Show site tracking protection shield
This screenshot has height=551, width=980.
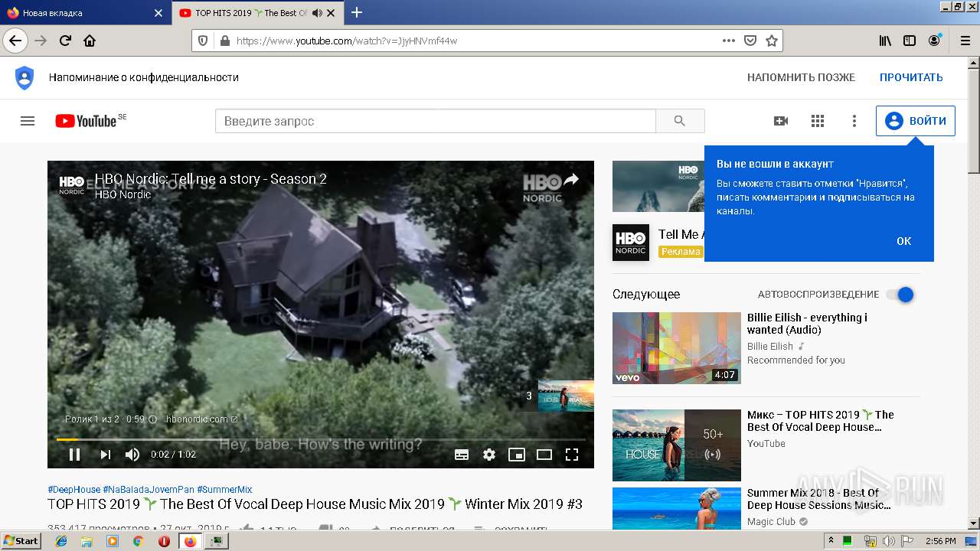point(203,41)
